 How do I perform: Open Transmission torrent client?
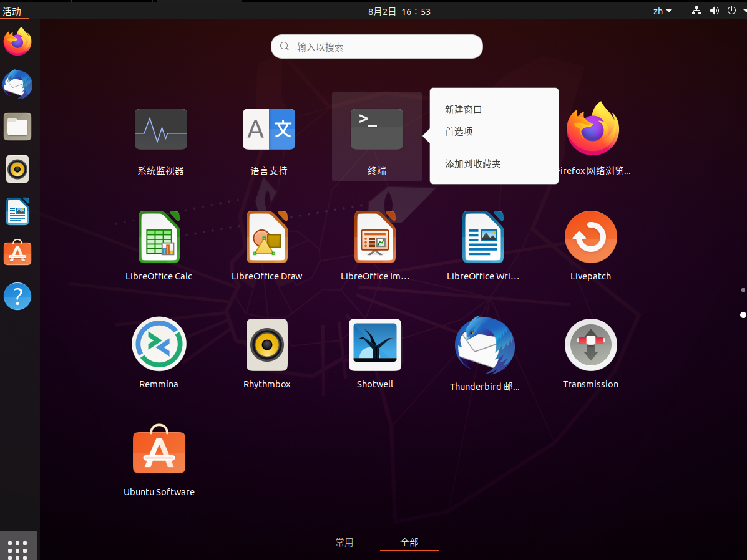click(591, 345)
